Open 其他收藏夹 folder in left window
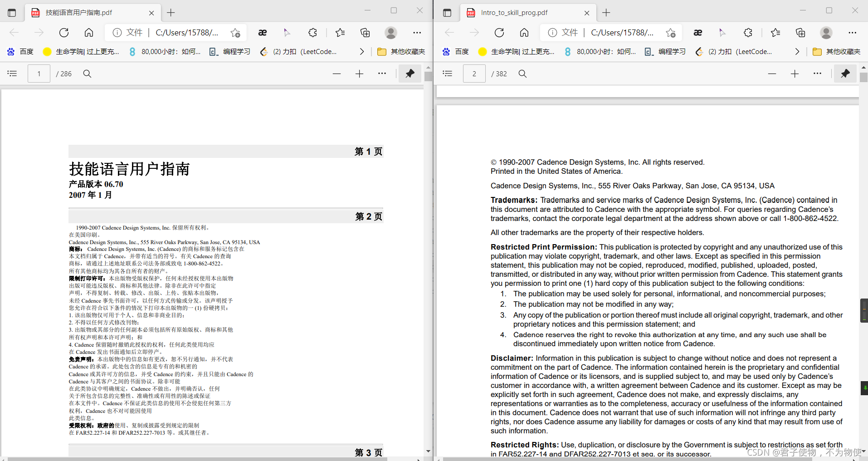 [401, 52]
